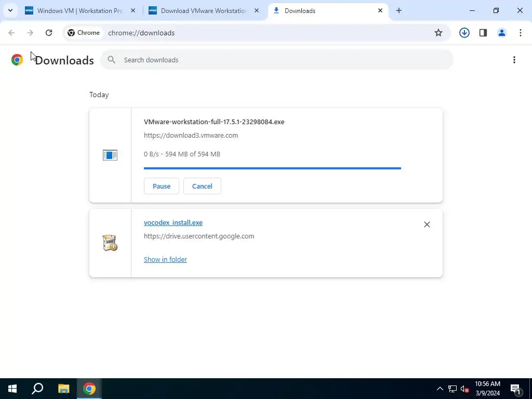Open the profile avatar menu

(501, 33)
